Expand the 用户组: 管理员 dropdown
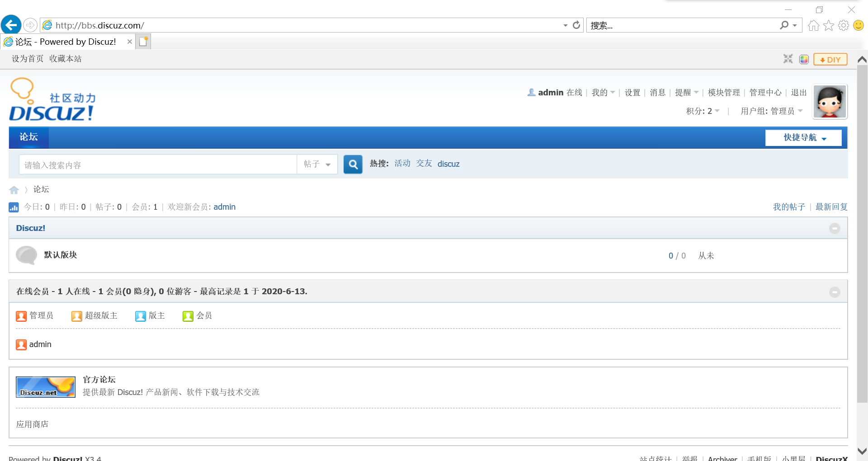Screen dimensions: 868x461 (x=772, y=111)
